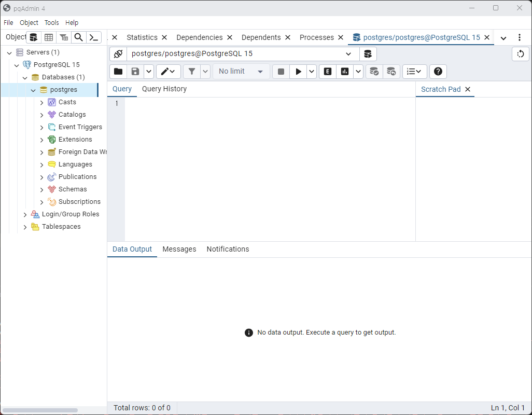Switch to the Query History tab
The width and height of the screenshot is (532, 415).
coord(164,89)
